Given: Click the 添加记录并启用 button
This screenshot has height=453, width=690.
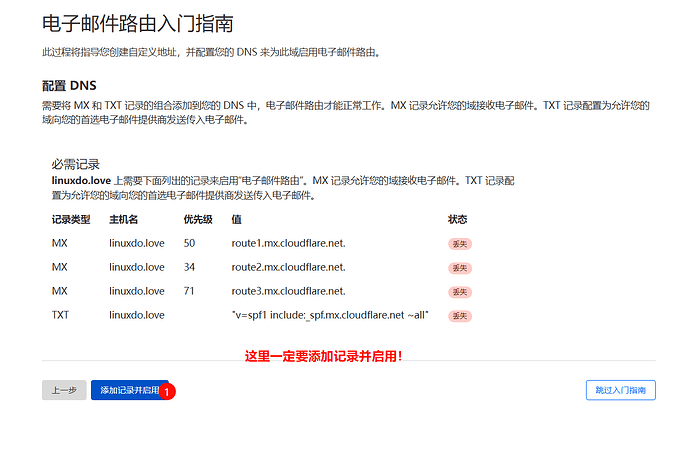Looking at the screenshot, I should tap(129, 390).
